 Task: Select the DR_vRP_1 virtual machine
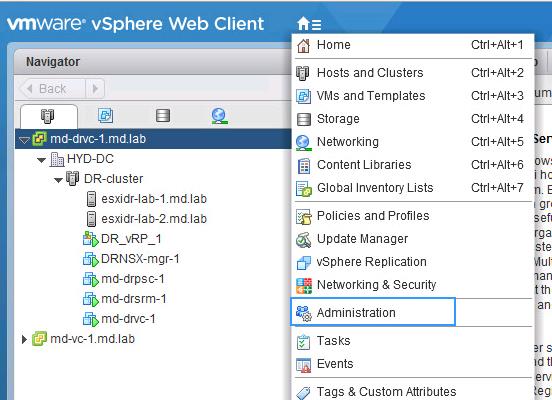coord(131,239)
